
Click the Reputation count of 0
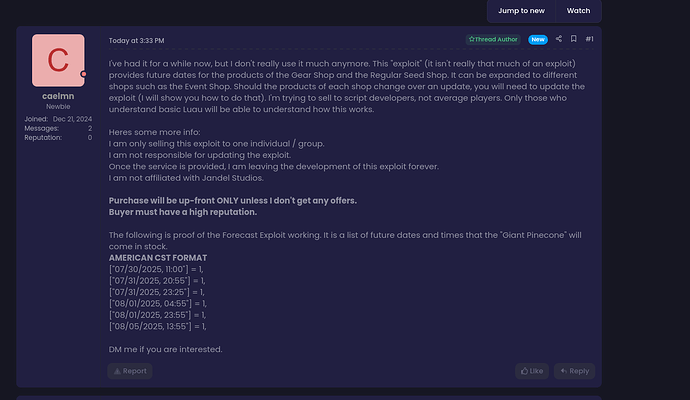tap(90, 138)
